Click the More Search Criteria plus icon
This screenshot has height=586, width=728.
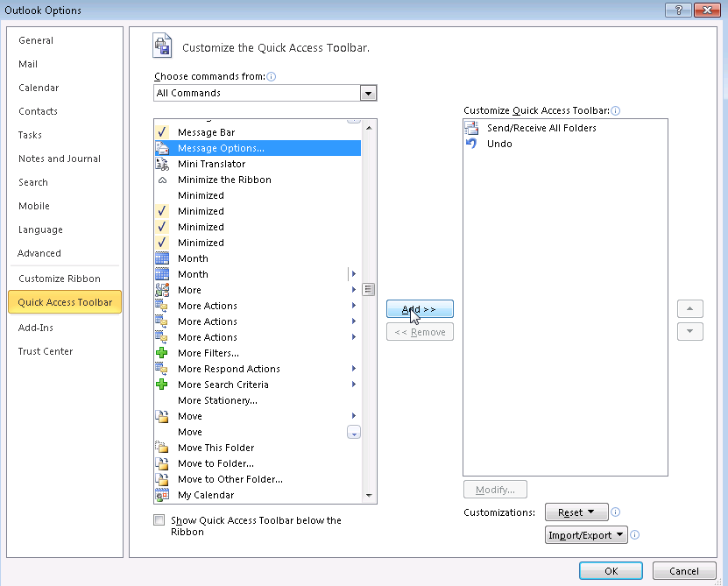(161, 385)
